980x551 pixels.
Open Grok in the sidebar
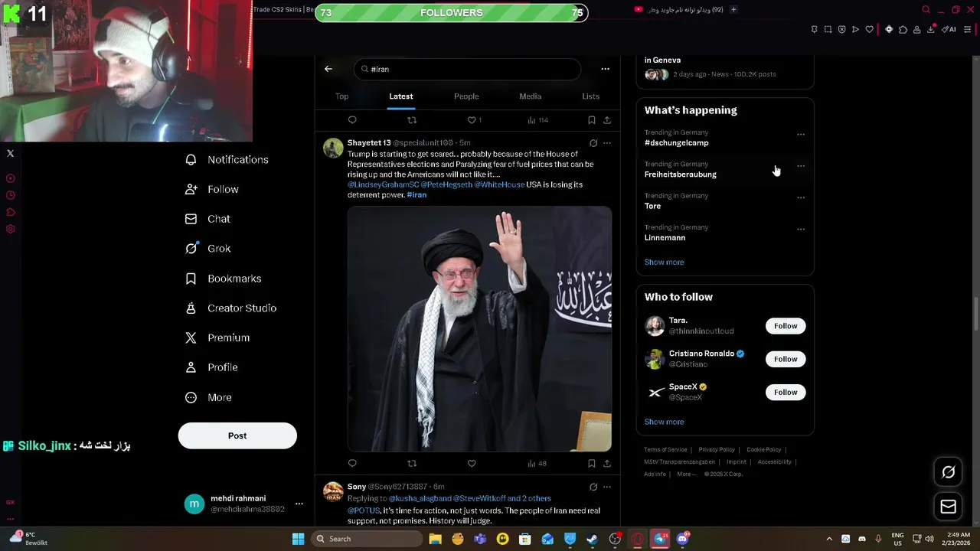click(x=208, y=249)
